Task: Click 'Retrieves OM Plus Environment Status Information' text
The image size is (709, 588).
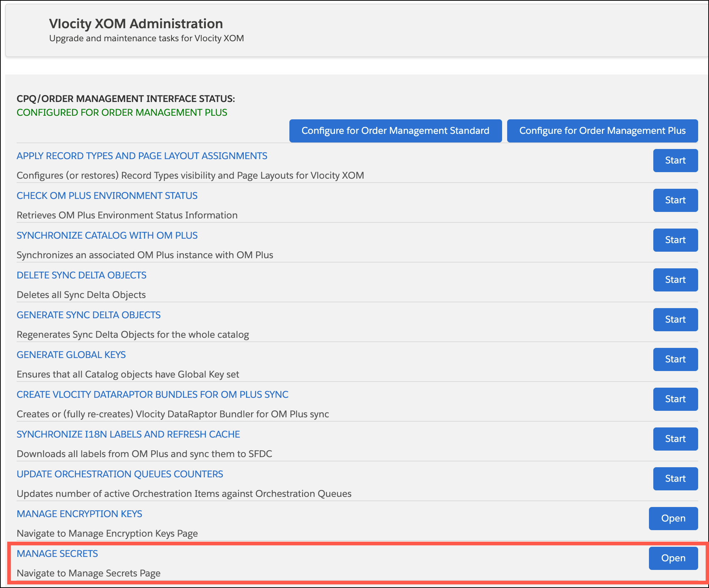Action: click(x=127, y=215)
